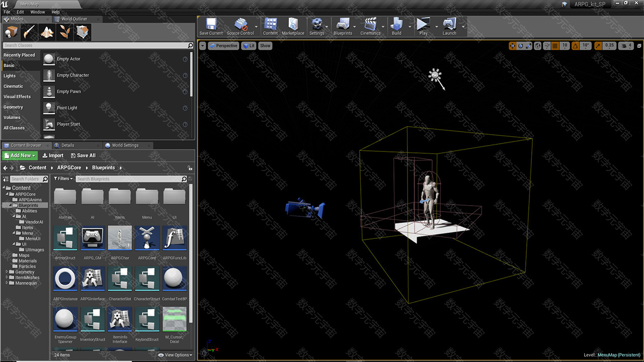Select the Paint mode brush icon

point(29,32)
